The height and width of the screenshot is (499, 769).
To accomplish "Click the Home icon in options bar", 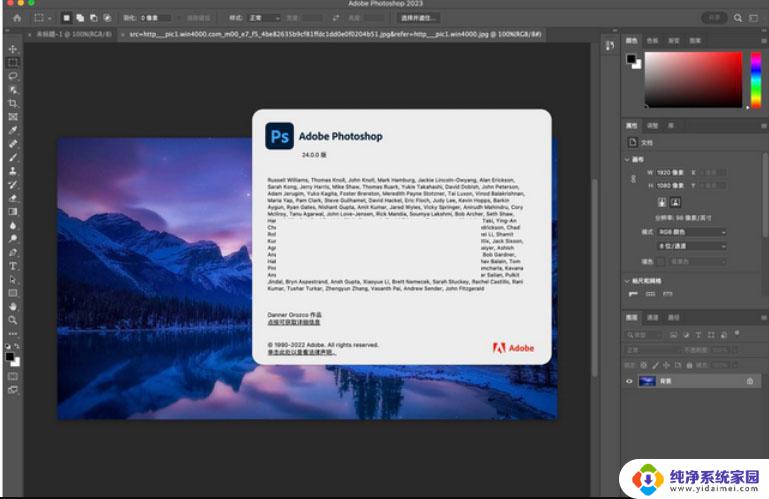I will [17, 18].
